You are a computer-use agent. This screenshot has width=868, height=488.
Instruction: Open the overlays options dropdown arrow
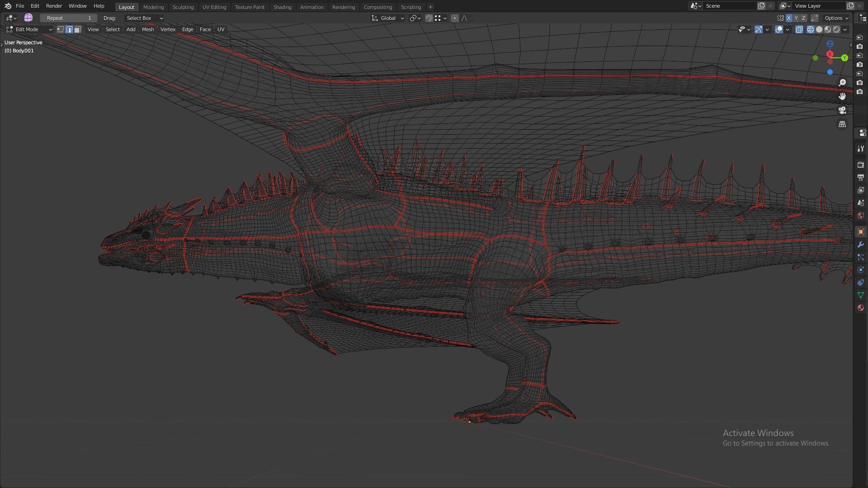(788, 29)
